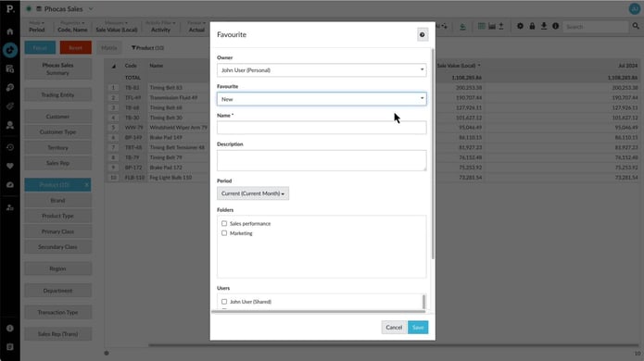644x361 pixels.
Task: Click the info circle in sidebar bottom
Action: [10, 329]
